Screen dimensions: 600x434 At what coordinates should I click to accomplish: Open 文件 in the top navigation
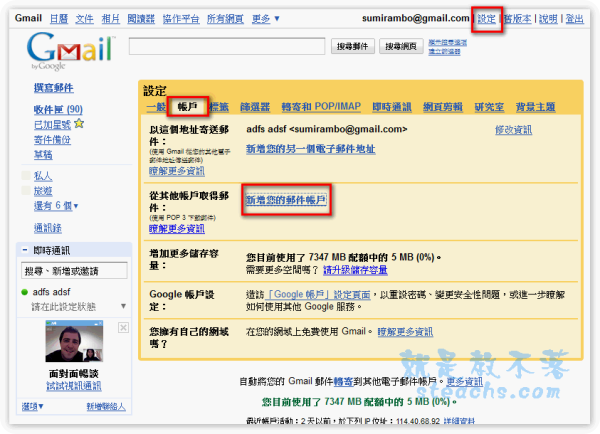tap(85, 18)
